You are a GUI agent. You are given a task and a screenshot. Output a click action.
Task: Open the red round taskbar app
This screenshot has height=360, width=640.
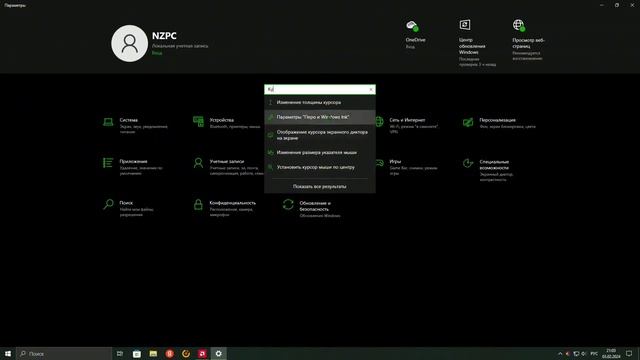tap(169, 353)
